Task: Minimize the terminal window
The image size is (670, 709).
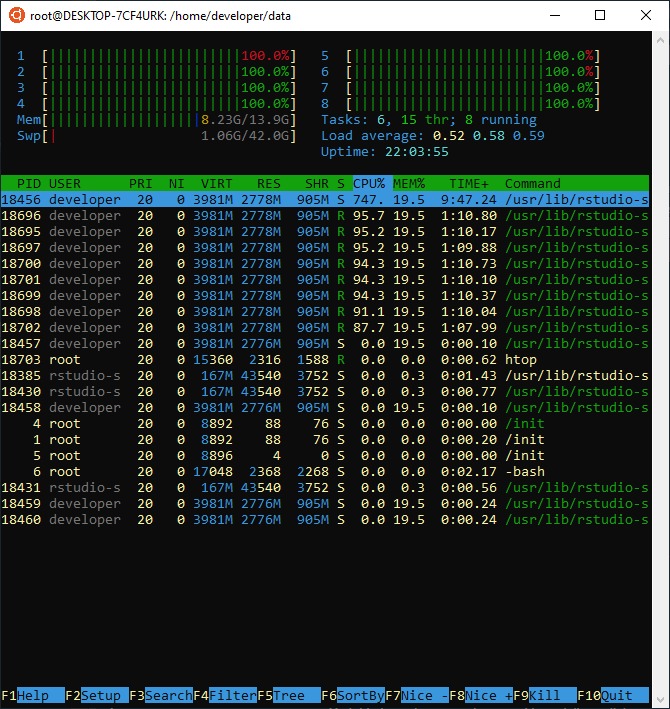Action: coord(555,15)
